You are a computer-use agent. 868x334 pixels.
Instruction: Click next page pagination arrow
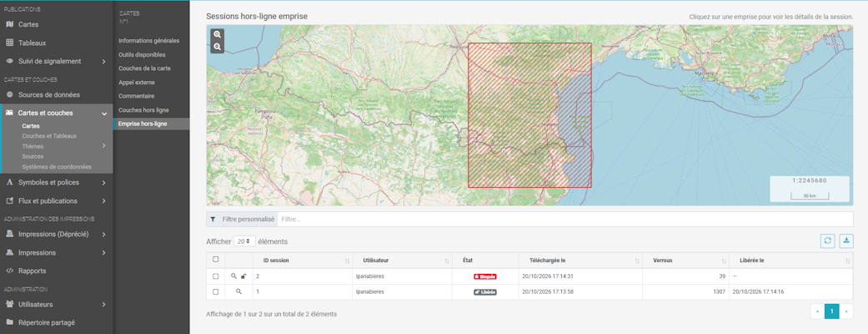845,311
